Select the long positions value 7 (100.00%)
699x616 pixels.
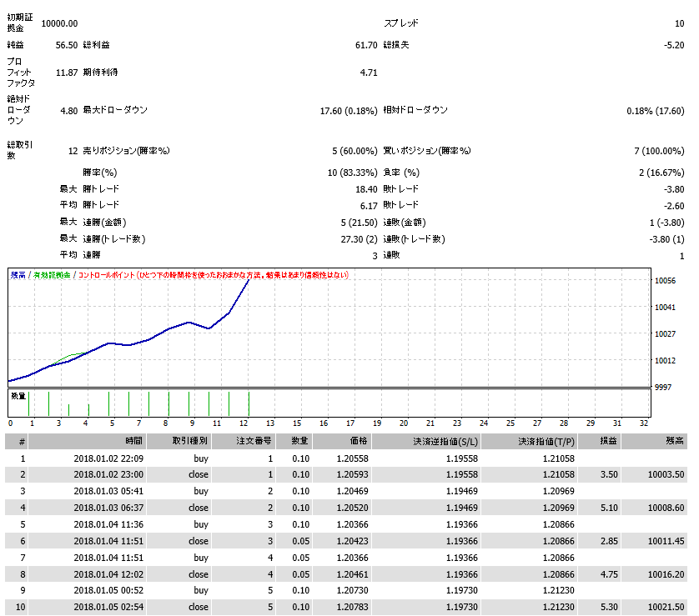point(659,151)
